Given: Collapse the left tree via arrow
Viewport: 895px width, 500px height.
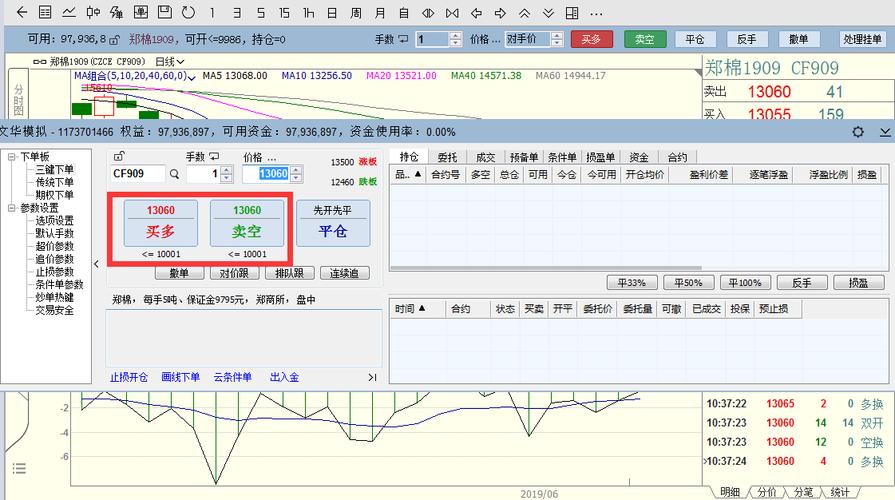Looking at the screenshot, I should click(96, 264).
